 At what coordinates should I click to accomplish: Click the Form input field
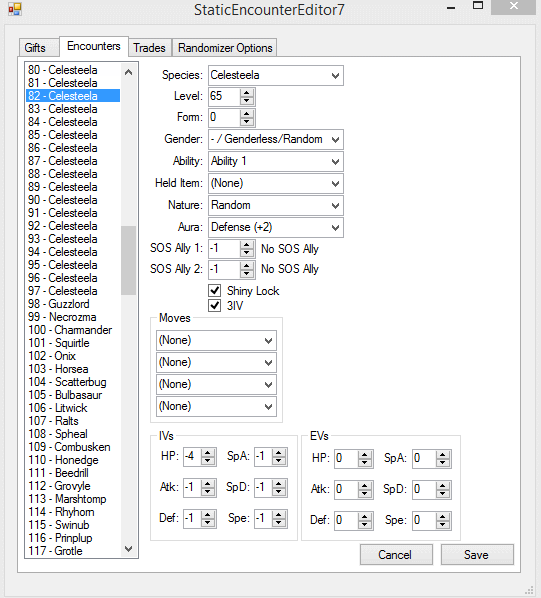[x=225, y=117]
